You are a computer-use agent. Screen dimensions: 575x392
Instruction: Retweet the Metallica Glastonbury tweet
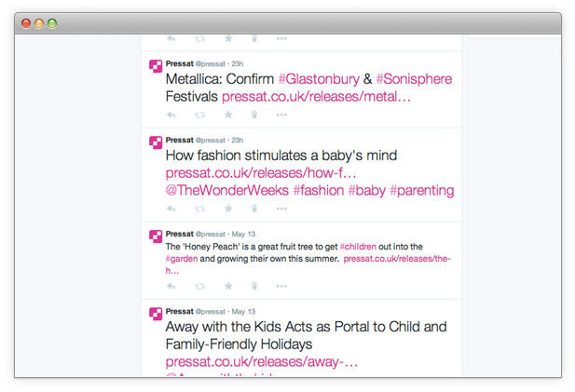199,115
